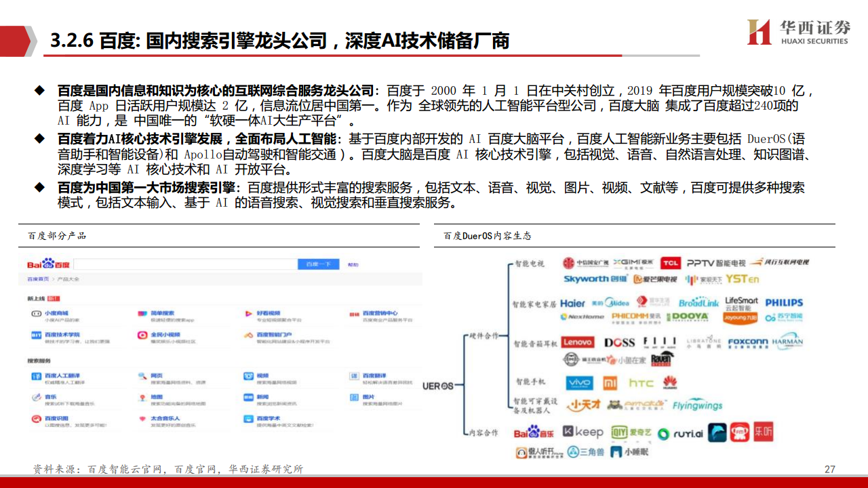Click the Keep logo
This screenshot has height=488, width=868.
point(583,432)
